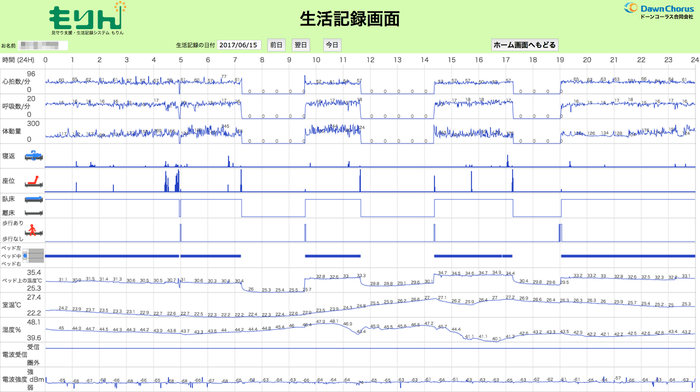Screen dimensions: 700x392
Task: Click the 座位 sitting position icon
Action: (33, 181)
